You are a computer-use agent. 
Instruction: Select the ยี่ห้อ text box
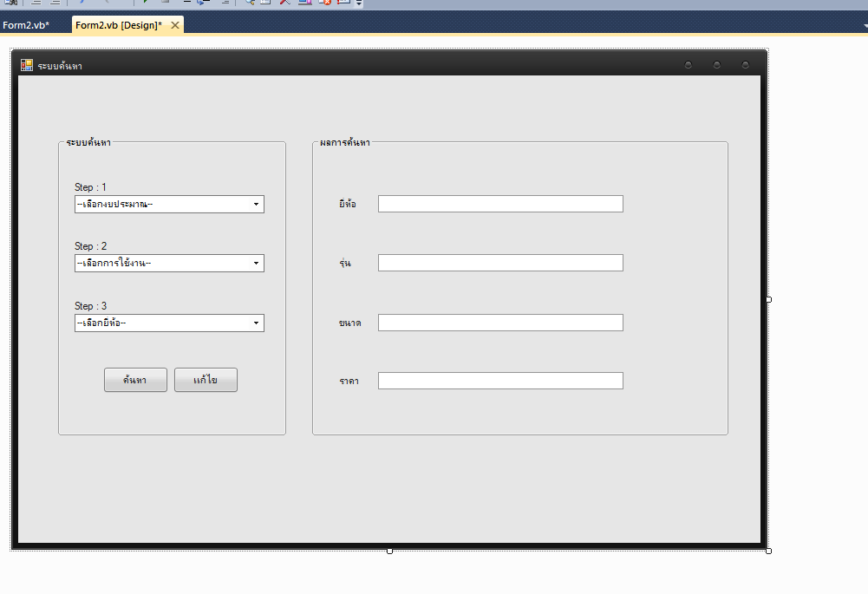pos(500,204)
